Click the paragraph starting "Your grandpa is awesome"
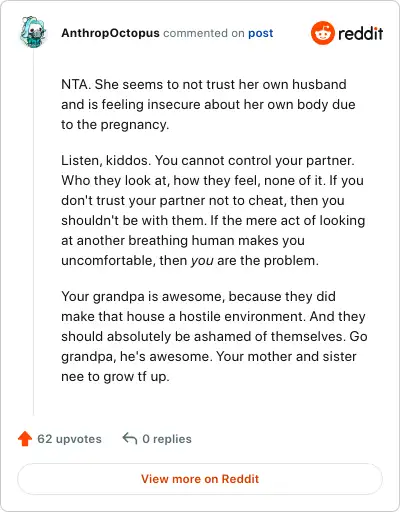The image size is (400, 512). point(214,336)
